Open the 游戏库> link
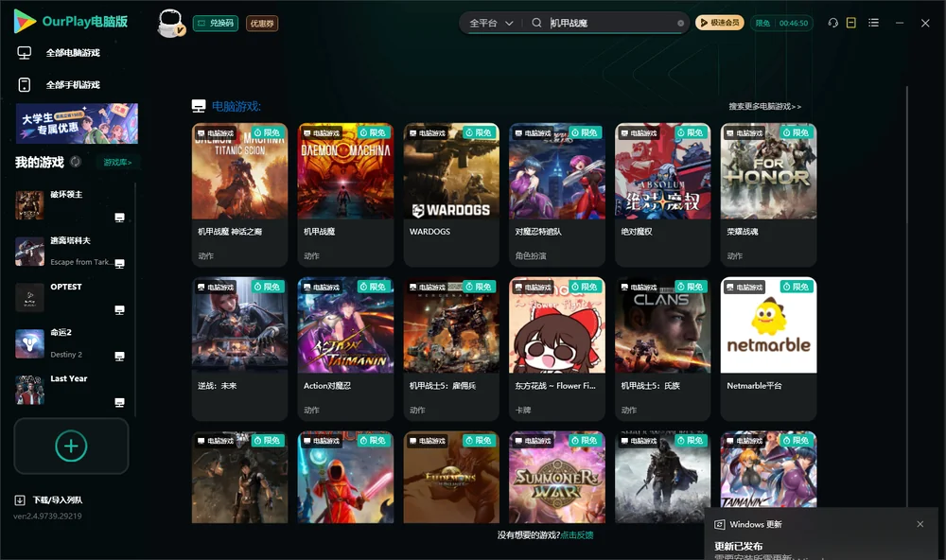 (x=117, y=163)
